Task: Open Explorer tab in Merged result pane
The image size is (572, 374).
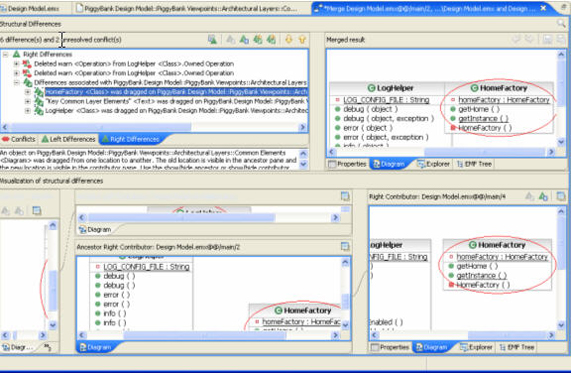Action: pos(434,164)
